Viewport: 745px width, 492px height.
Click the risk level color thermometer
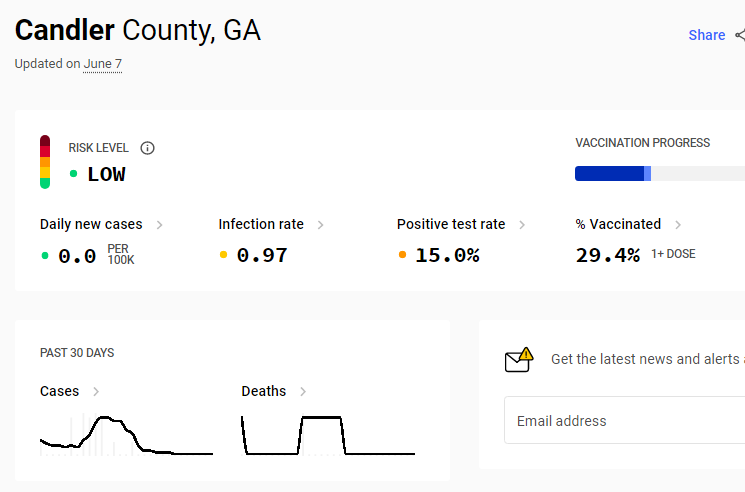pyautogui.click(x=45, y=162)
